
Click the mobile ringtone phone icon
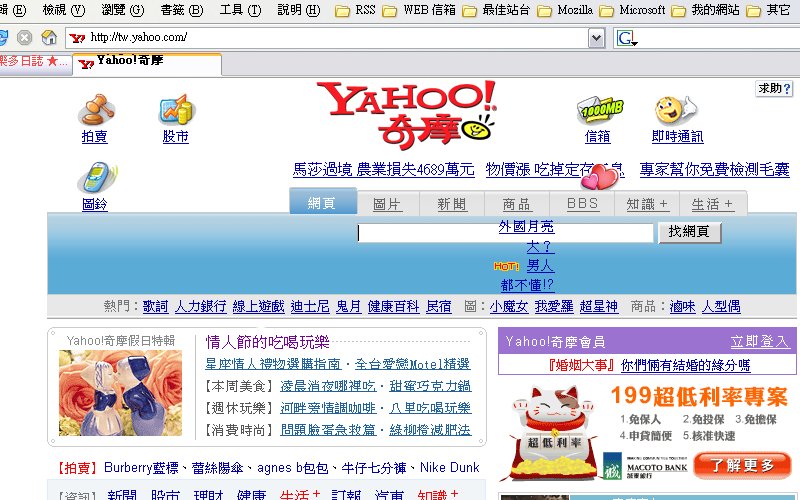[x=96, y=178]
